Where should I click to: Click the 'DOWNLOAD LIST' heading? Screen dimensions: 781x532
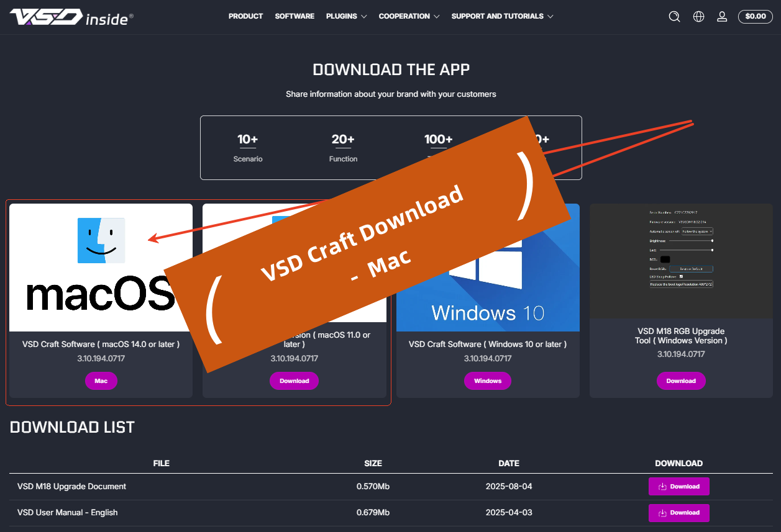point(72,427)
